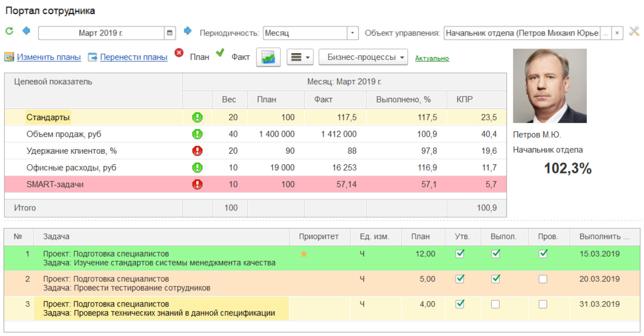Click the Изменить планы link

pos(49,57)
